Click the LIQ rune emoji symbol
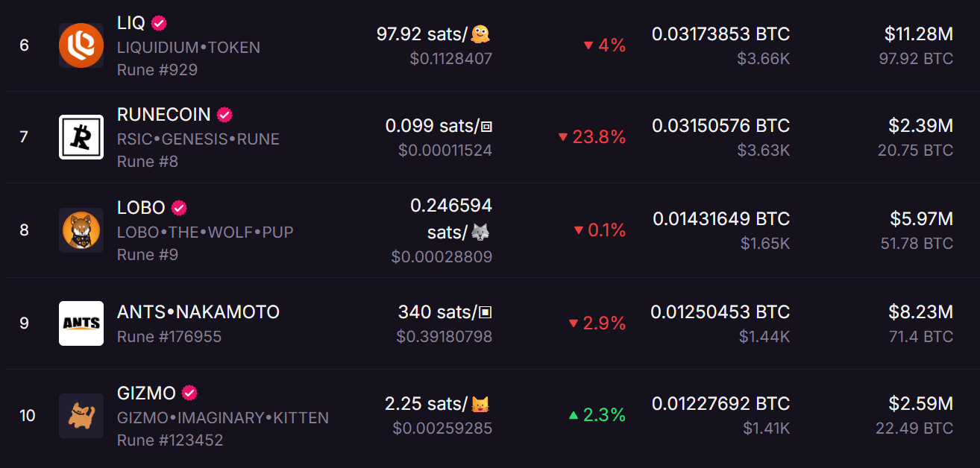 [x=481, y=34]
